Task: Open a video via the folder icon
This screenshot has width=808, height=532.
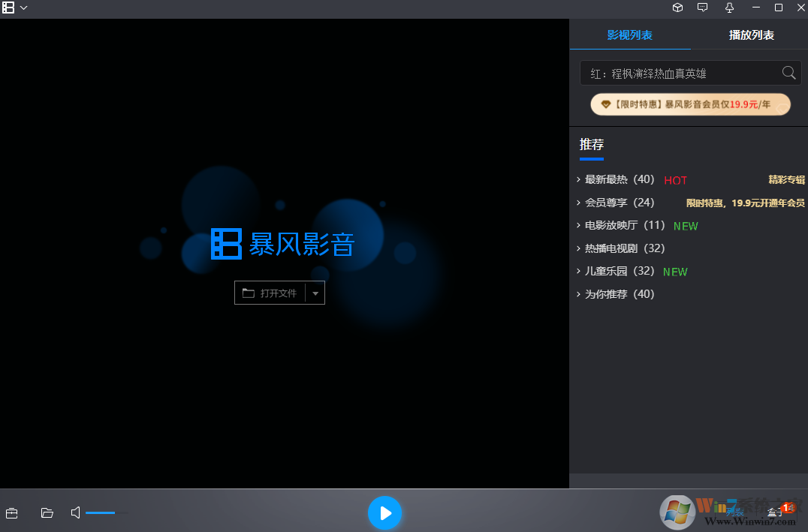Action: pyautogui.click(x=47, y=513)
